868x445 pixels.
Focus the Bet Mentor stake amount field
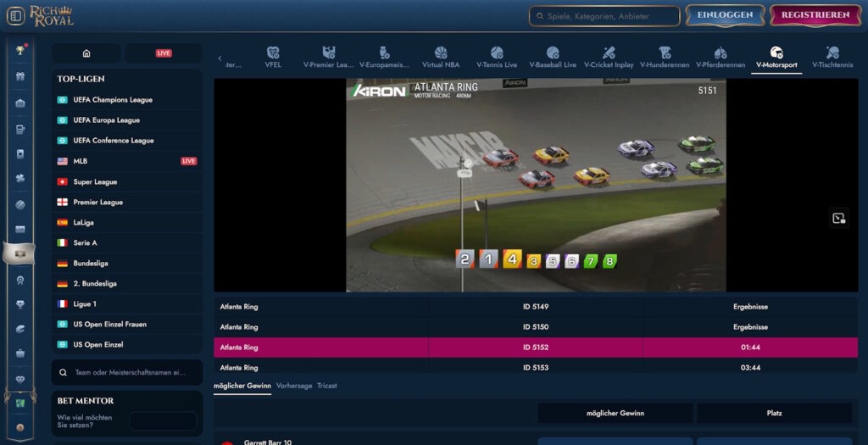pos(163,420)
